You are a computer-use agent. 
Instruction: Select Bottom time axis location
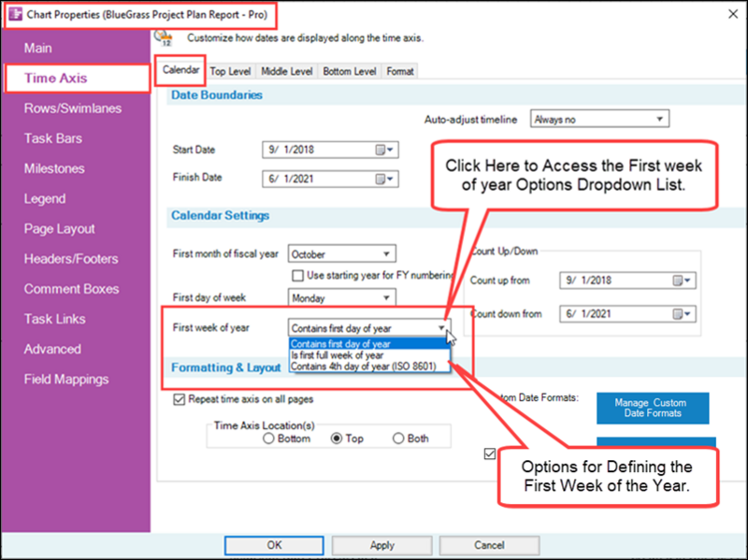coord(268,438)
